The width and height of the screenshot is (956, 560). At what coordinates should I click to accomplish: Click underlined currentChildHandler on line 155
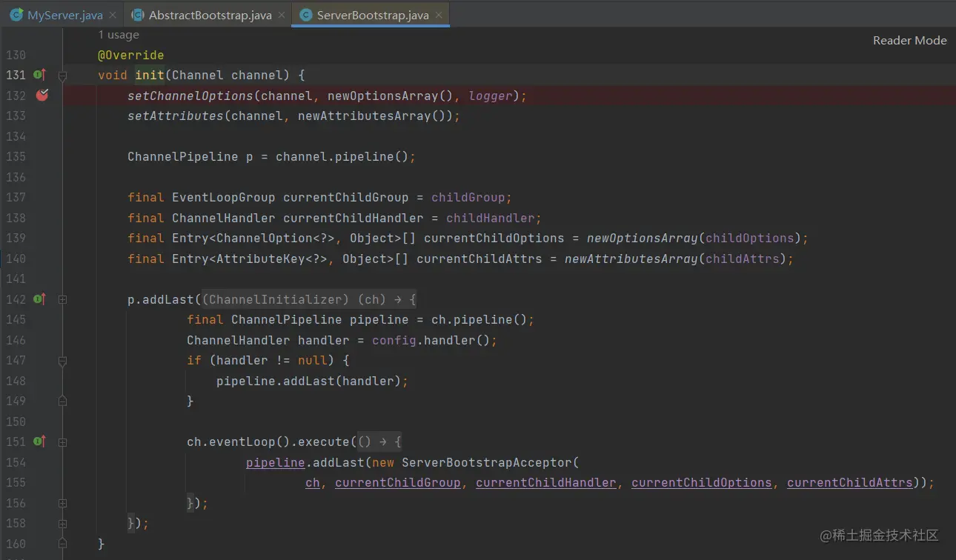tap(546, 482)
